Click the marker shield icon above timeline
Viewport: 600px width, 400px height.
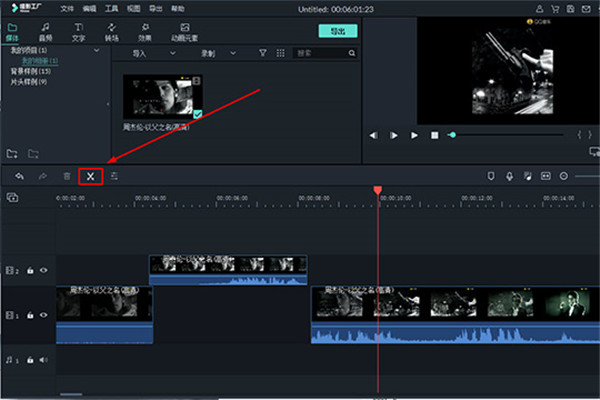pos(490,176)
